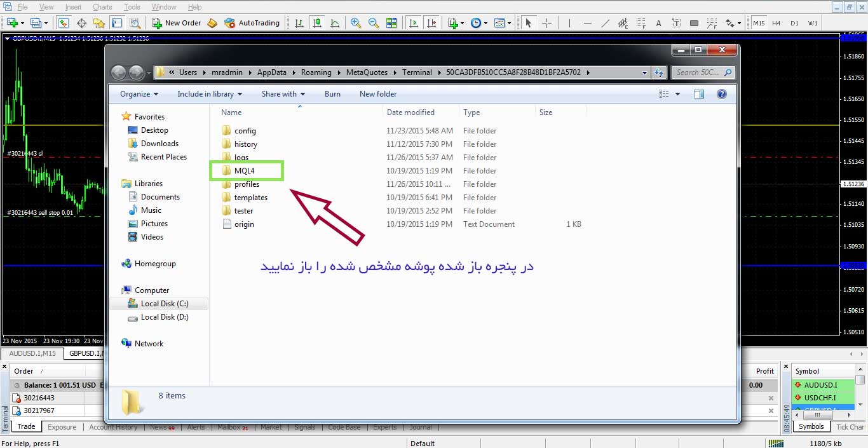Switch chart to W1 timeframe

pos(813,23)
